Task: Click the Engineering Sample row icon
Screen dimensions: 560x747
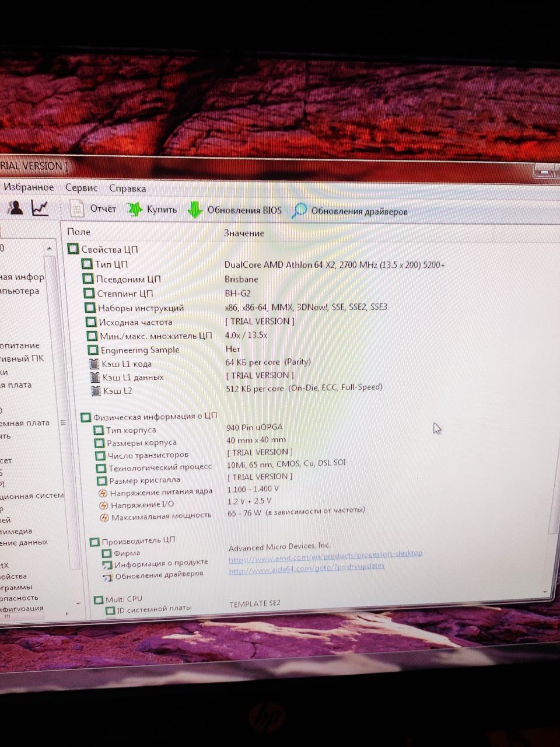Action: pyautogui.click(x=93, y=350)
